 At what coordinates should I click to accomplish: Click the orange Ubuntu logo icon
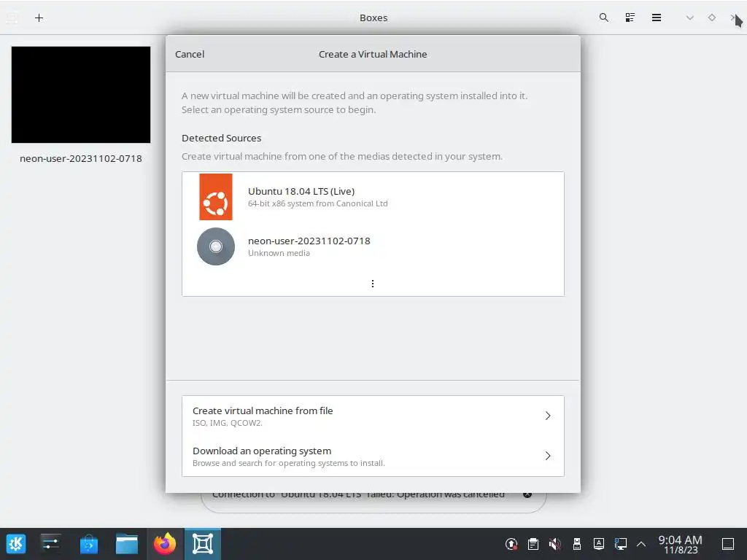216,197
